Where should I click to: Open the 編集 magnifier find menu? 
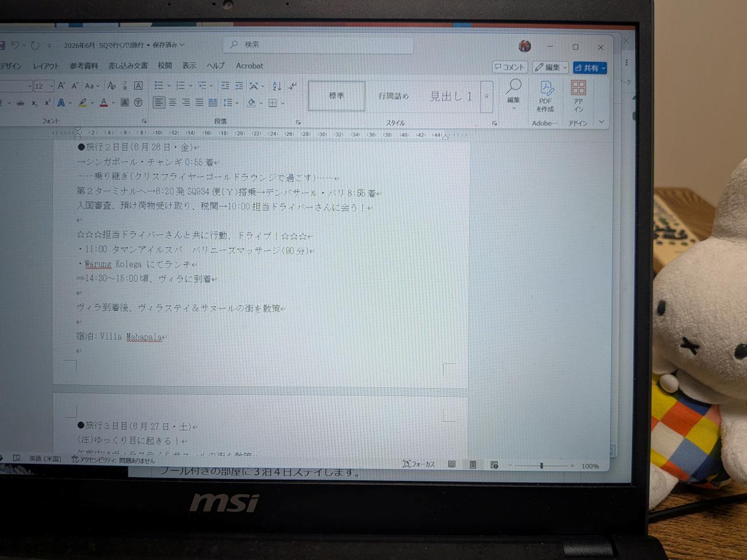pos(514,94)
